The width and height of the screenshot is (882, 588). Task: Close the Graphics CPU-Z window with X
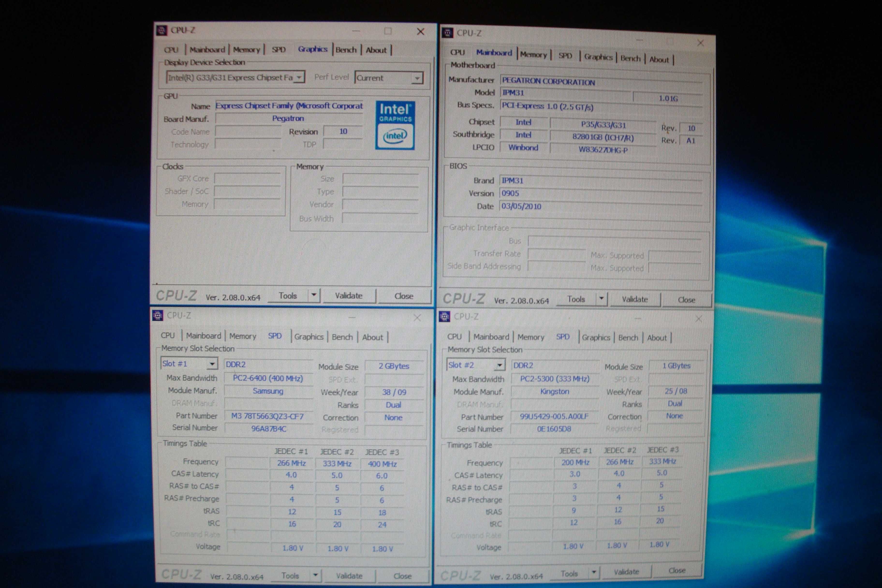coord(421,31)
